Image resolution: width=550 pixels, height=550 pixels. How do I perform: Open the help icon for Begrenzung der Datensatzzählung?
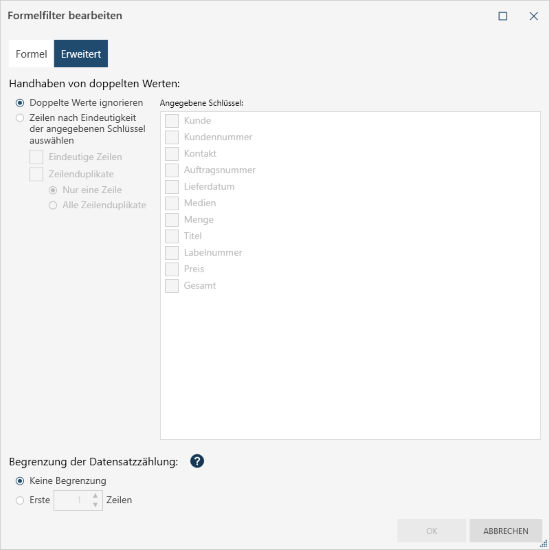[x=197, y=461]
